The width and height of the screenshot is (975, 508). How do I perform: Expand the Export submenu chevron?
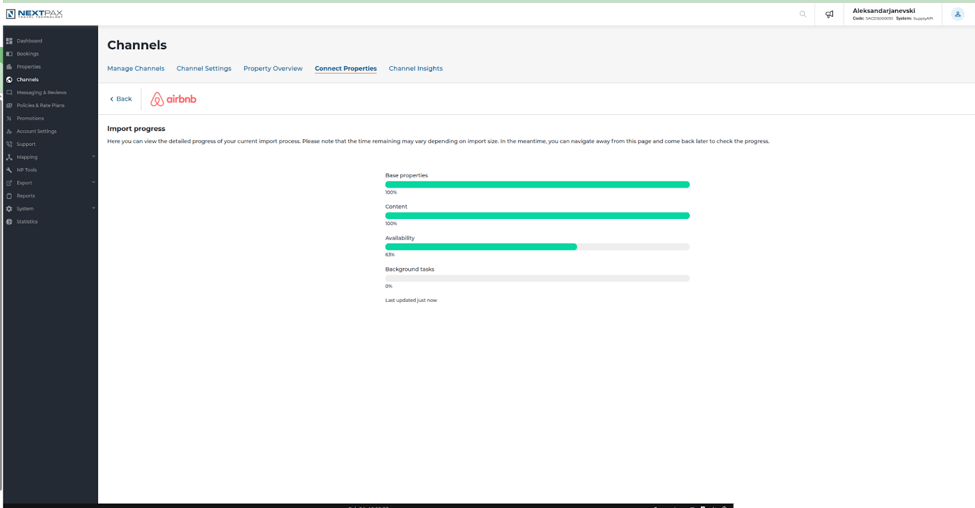(93, 183)
